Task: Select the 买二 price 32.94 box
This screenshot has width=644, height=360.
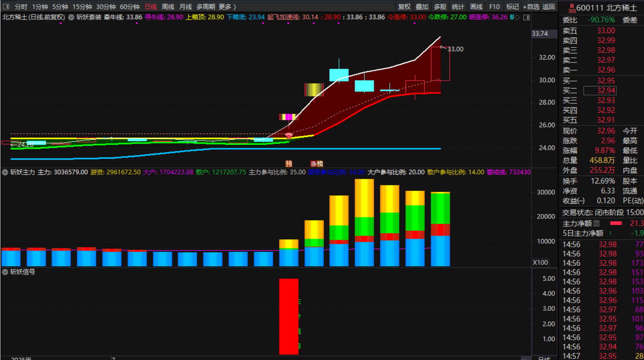Action: click(x=600, y=91)
